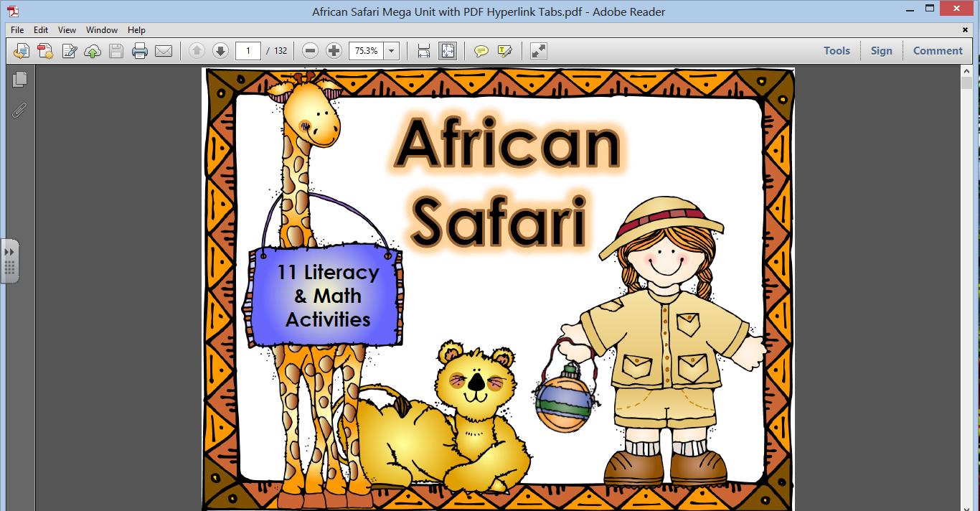Image resolution: width=980 pixels, height=511 pixels.
Task: Toggle reading mode with the expand icon
Action: pos(537,50)
